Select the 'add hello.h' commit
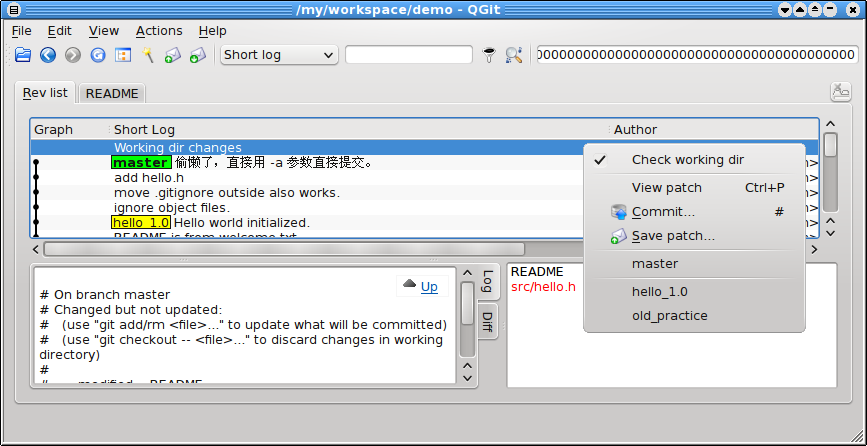The width and height of the screenshot is (867, 446). pos(307,178)
